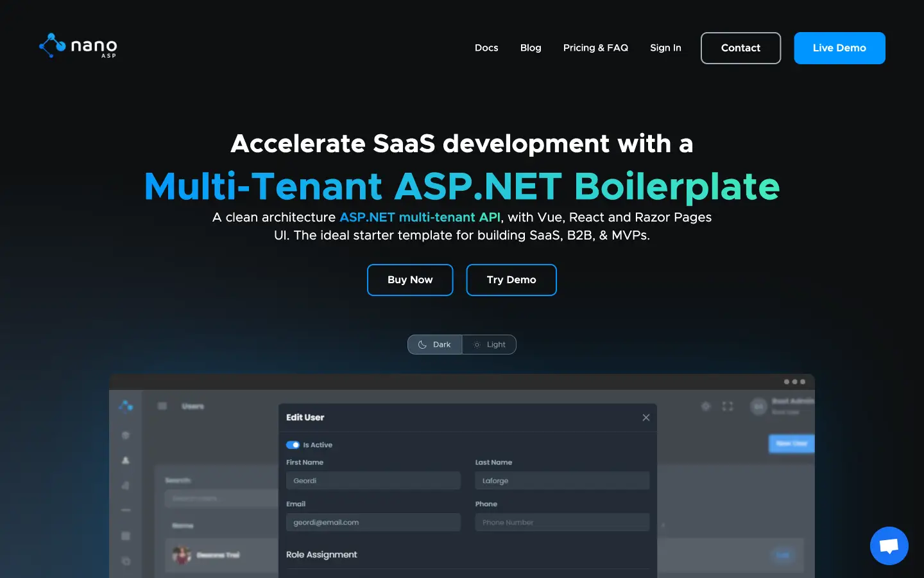Click the First Name field containing Geordi
924x578 pixels.
pos(373,480)
